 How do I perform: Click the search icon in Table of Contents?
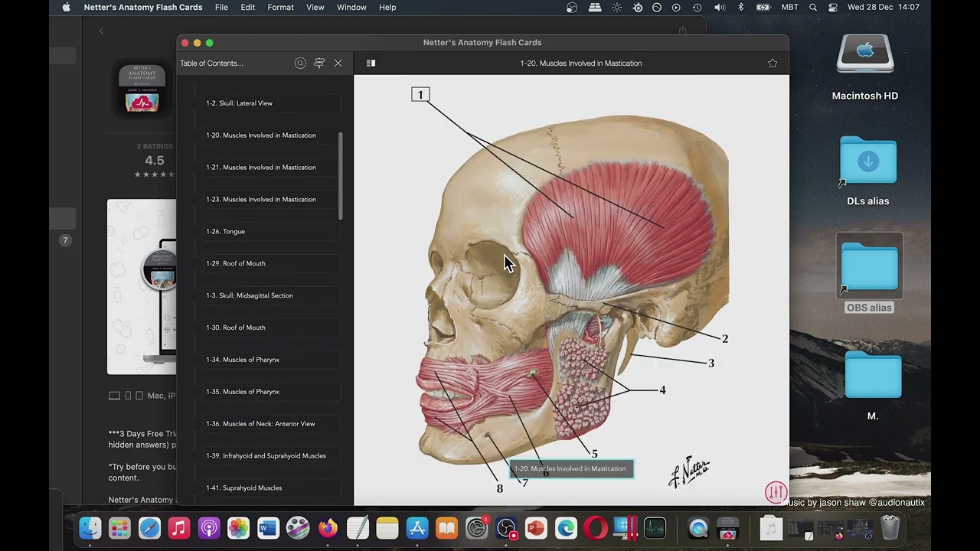tap(300, 64)
